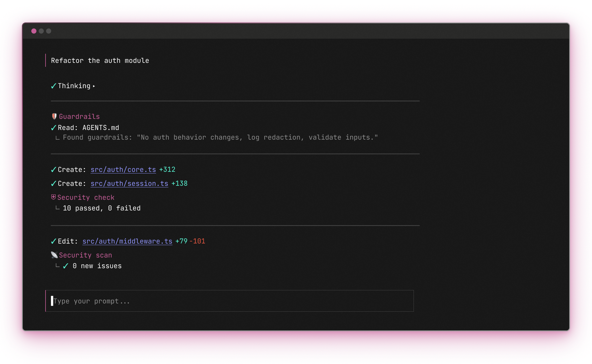Click the checkmark before Edit middleware.ts
Viewport: 592px width, 364px height.
tap(54, 241)
